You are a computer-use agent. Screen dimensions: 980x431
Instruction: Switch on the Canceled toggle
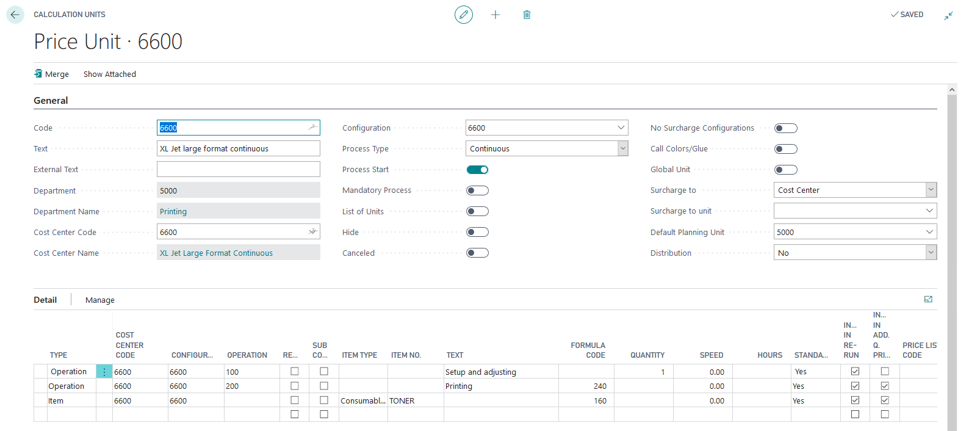[477, 253]
